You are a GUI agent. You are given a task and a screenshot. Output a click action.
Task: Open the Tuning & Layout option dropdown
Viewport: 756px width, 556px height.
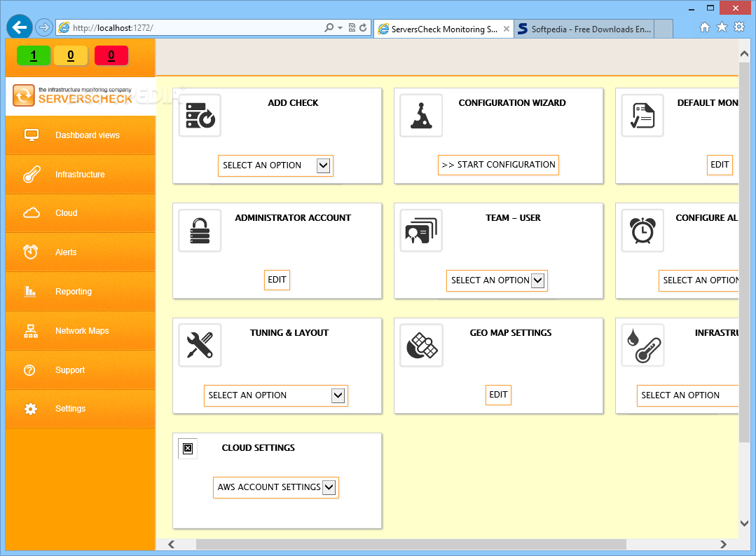[276, 395]
